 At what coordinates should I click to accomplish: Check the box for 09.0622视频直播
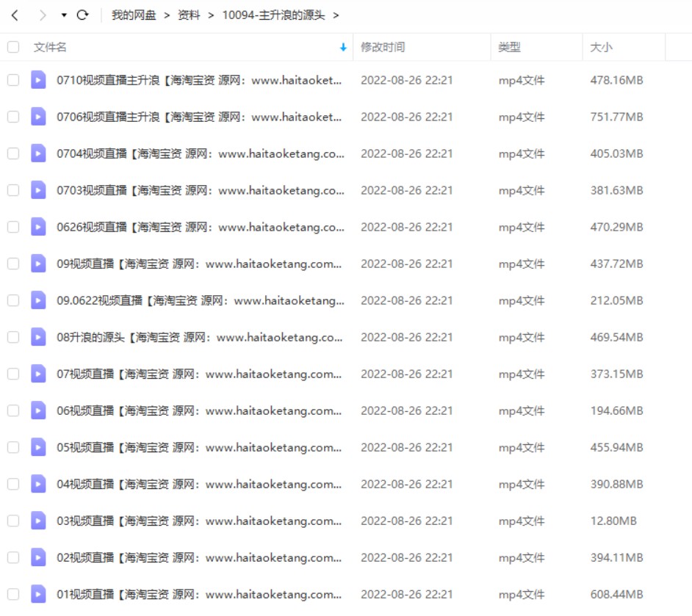coord(13,300)
